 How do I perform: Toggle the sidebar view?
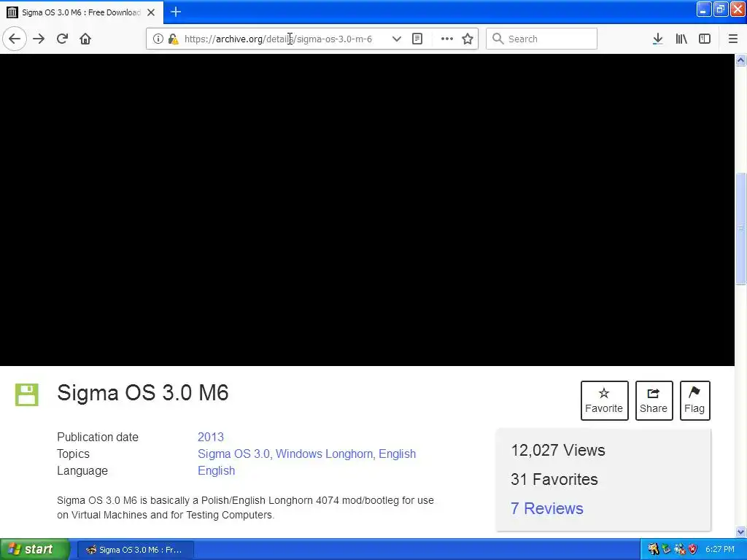tap(705, 39)
